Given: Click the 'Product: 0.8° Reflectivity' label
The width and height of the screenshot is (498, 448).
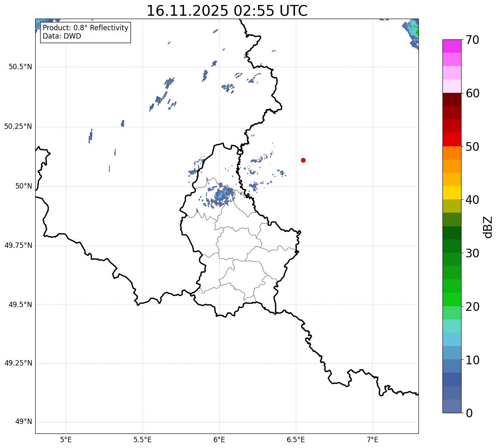Looking at the screenshot, I should (x=86, y=28).
